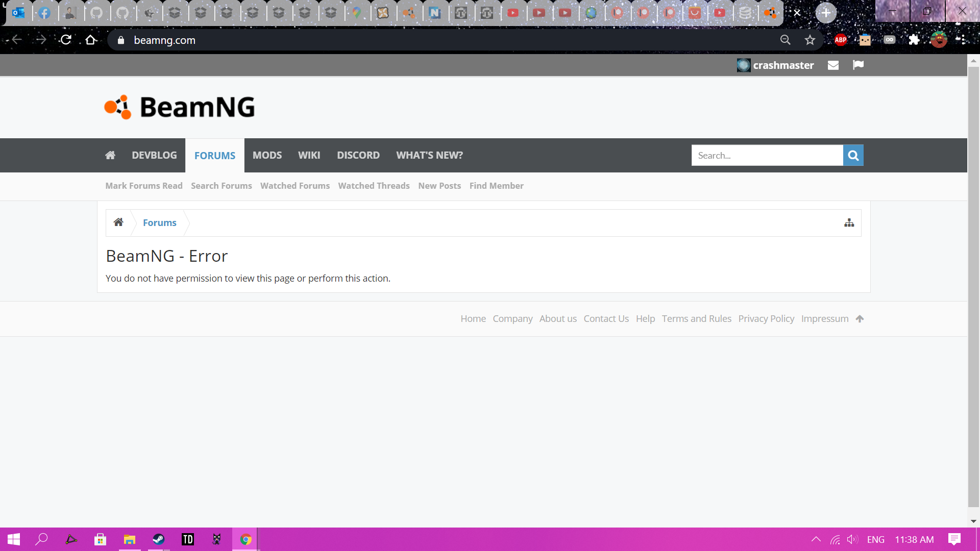Open a new browser tab
980x551 pixels.
(825, 13)
